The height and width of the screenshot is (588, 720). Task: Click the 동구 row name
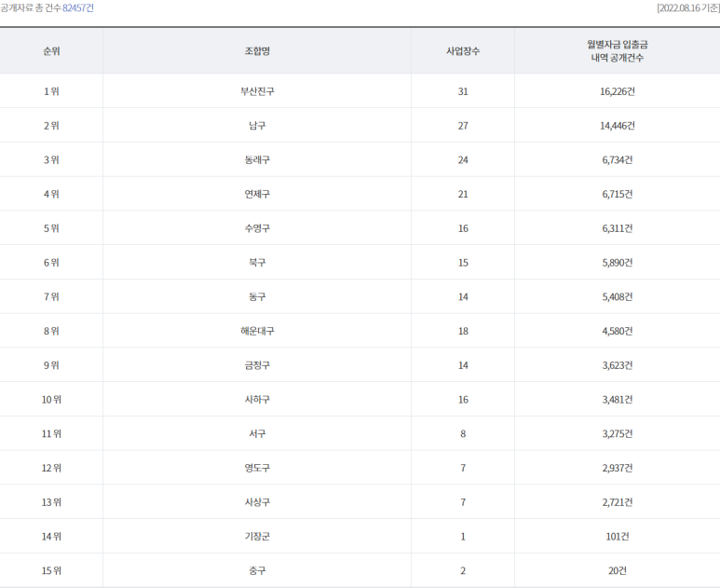pyautogui.click(x=257, y=296)
